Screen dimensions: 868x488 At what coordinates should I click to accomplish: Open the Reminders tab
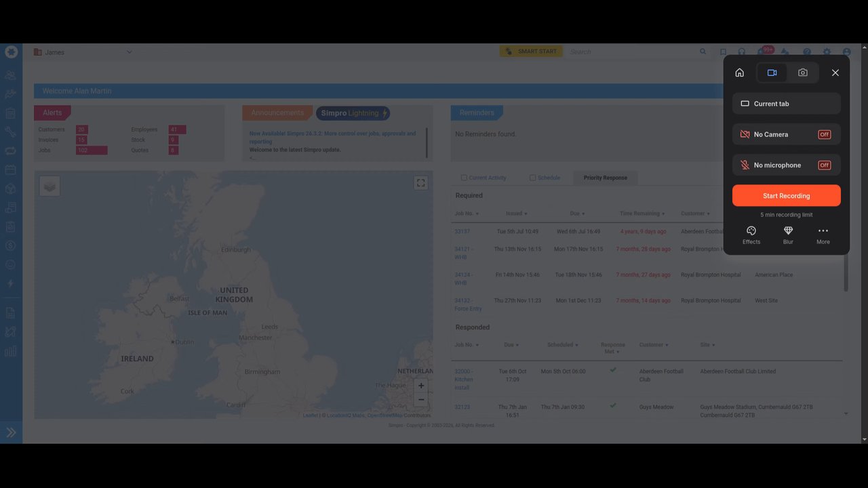(477, 113)
